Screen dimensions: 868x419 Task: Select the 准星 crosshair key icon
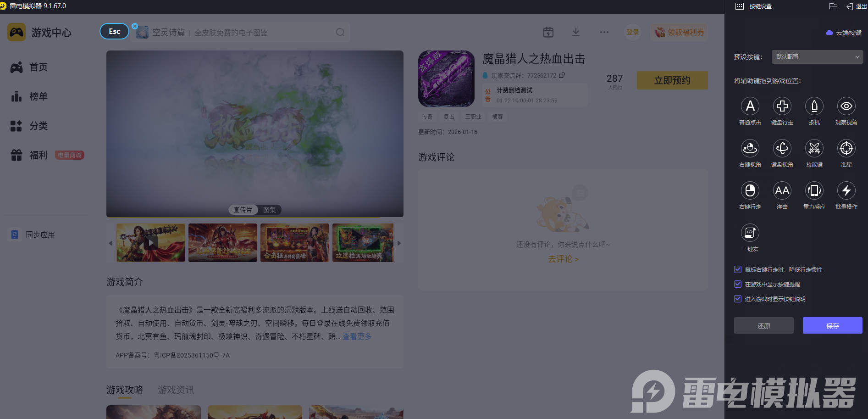[x=846, y=148]
